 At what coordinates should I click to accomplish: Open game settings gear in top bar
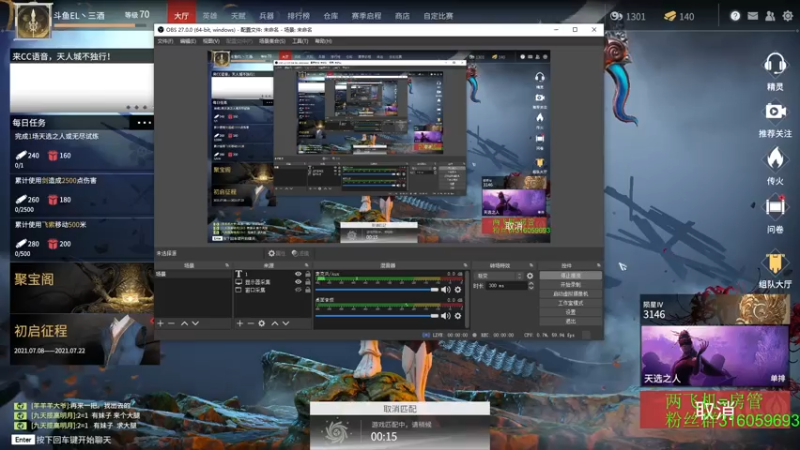point(788,16)
